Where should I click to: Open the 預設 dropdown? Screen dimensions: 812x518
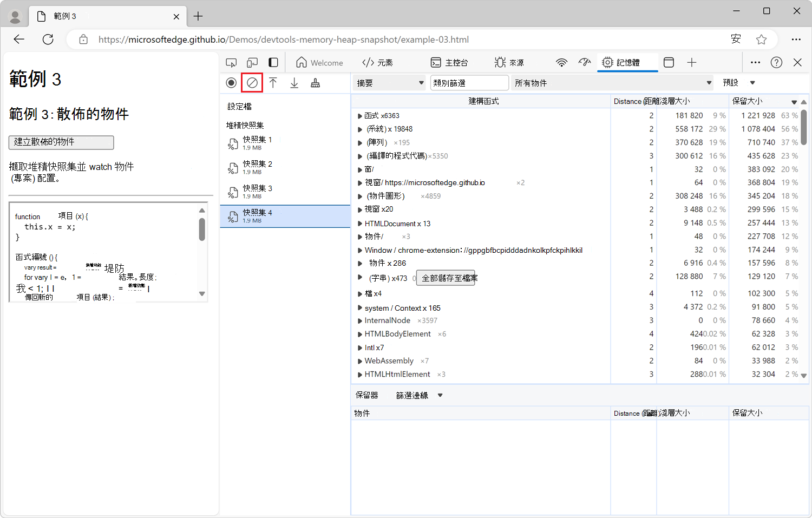(739, 83)
